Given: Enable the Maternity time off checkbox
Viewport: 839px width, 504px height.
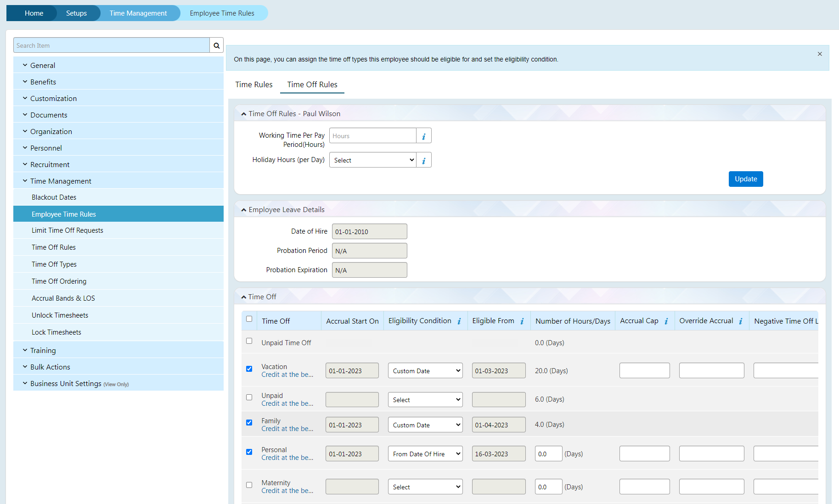Looking at the screenshot, I should pyautogui.click(x=249, y=485).
